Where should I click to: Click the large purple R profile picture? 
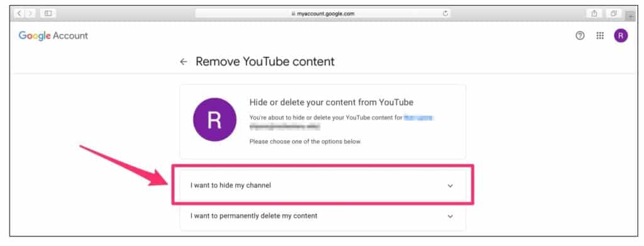coord(215,120)
